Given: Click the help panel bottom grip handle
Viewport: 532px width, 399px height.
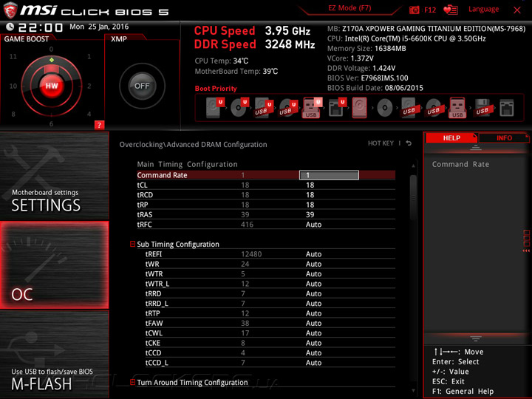Looking at the screenshot, I should coord(476,338).
